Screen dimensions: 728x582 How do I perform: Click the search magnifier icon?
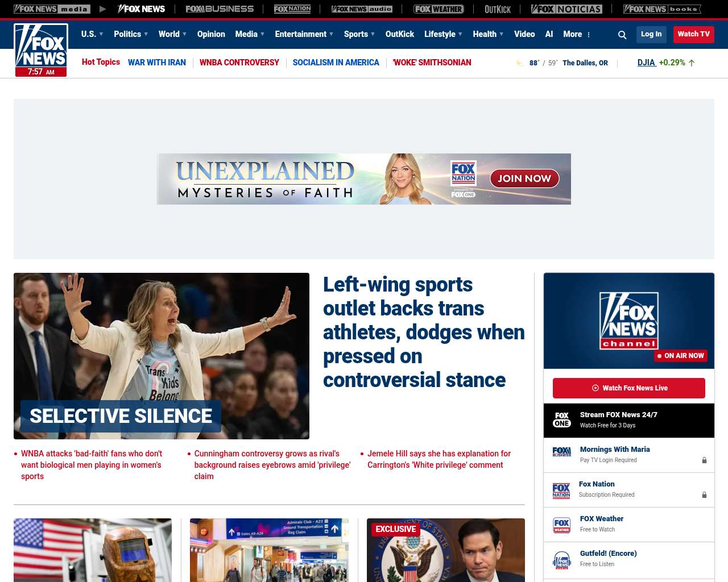pyautogui.click(x=622, y=35)
